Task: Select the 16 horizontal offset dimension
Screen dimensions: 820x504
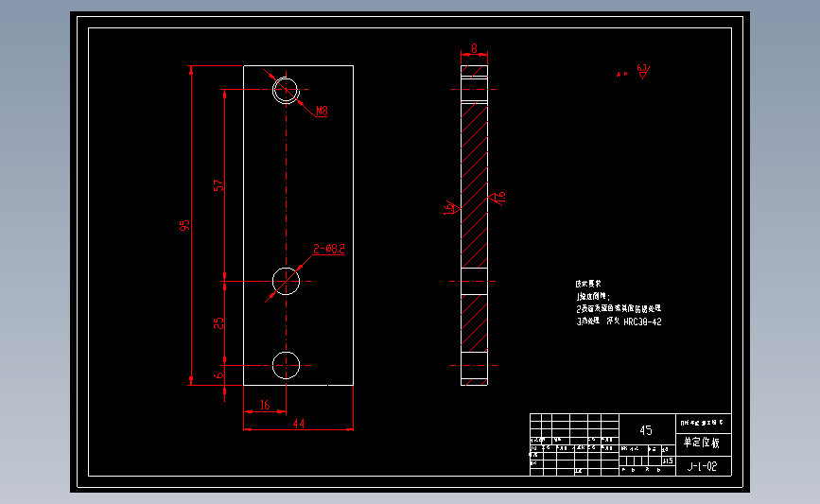Action: point(265,405)
